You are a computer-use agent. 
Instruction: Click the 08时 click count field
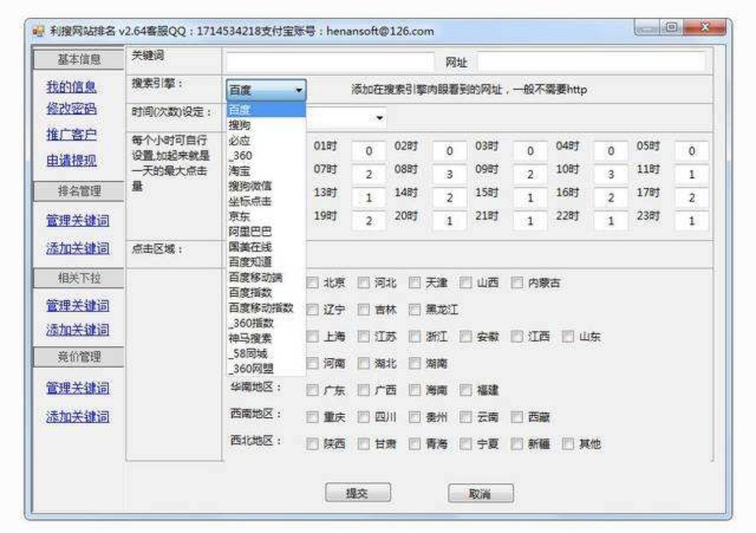click(x=449, y=174)
